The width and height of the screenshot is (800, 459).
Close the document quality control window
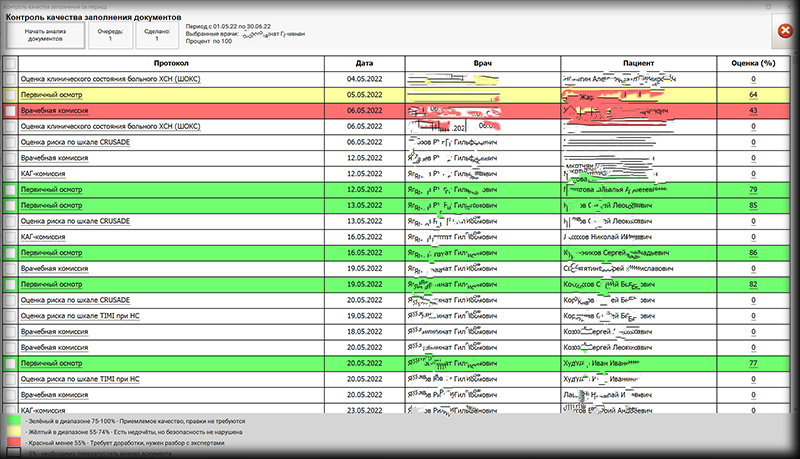[785, 31]
